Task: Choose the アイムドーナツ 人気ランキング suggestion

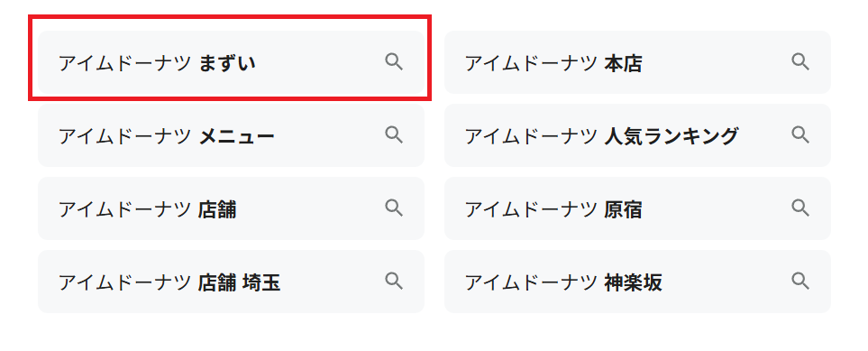Action: 638,135
